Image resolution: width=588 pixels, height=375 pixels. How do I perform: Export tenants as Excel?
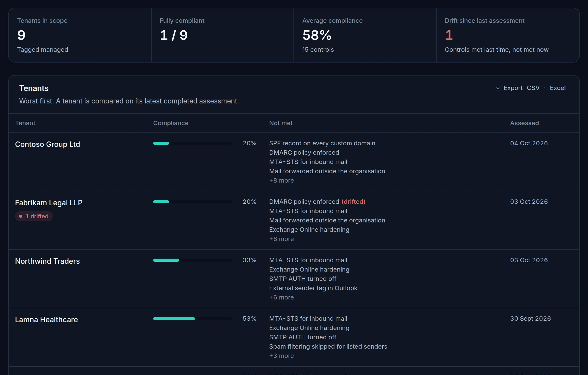[x=557, y=88]
